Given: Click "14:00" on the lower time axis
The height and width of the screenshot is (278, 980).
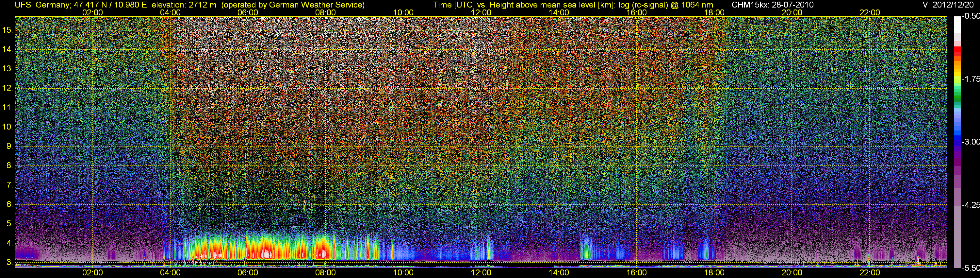Looking at the screenshot, I should [x=559, y=273].
